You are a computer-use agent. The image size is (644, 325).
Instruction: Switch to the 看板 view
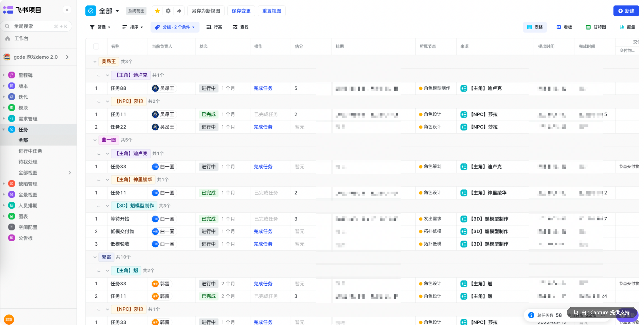pyautogui.click(x=564, y=27)
